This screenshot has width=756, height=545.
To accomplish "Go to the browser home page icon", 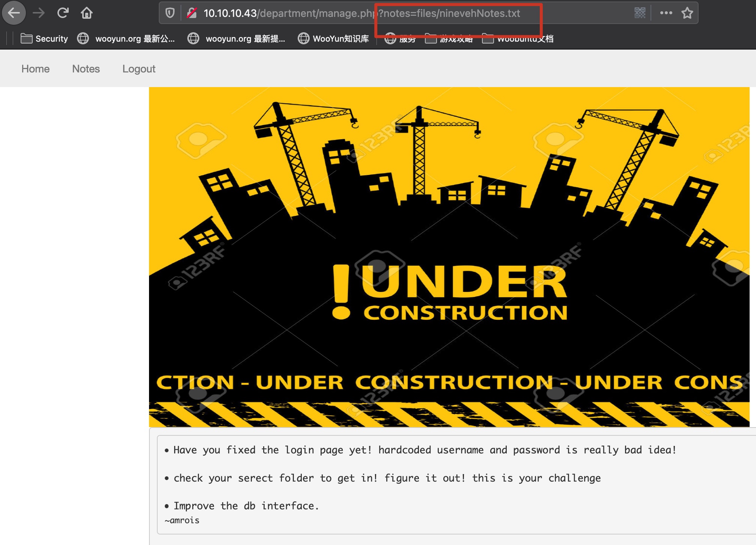I will (87, 13).
